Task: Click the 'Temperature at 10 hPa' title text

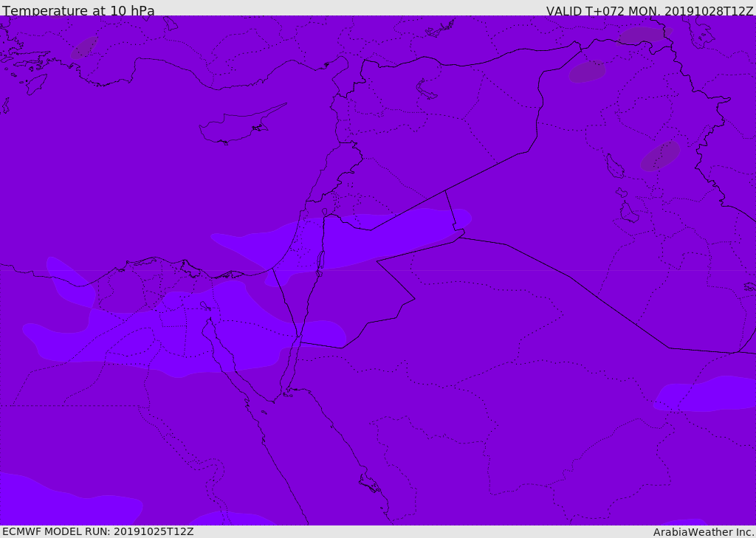Action: pyautogui.click(x=78, y=10)
